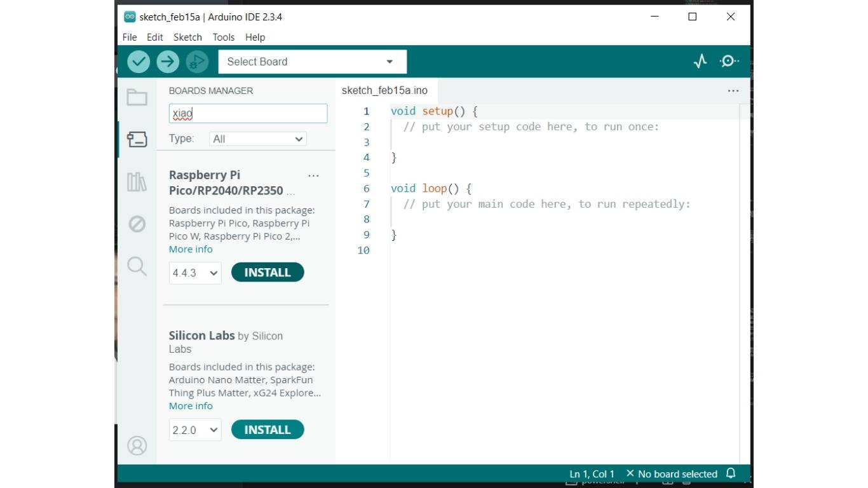The image size is (868, 488).
Task: Install the Raspberry Pi Pico package
Action: [x=268, y=273]
